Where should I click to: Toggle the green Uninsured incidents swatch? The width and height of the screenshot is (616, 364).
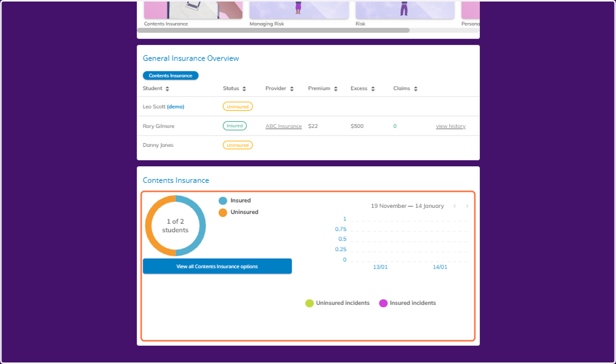pos(310,303)
